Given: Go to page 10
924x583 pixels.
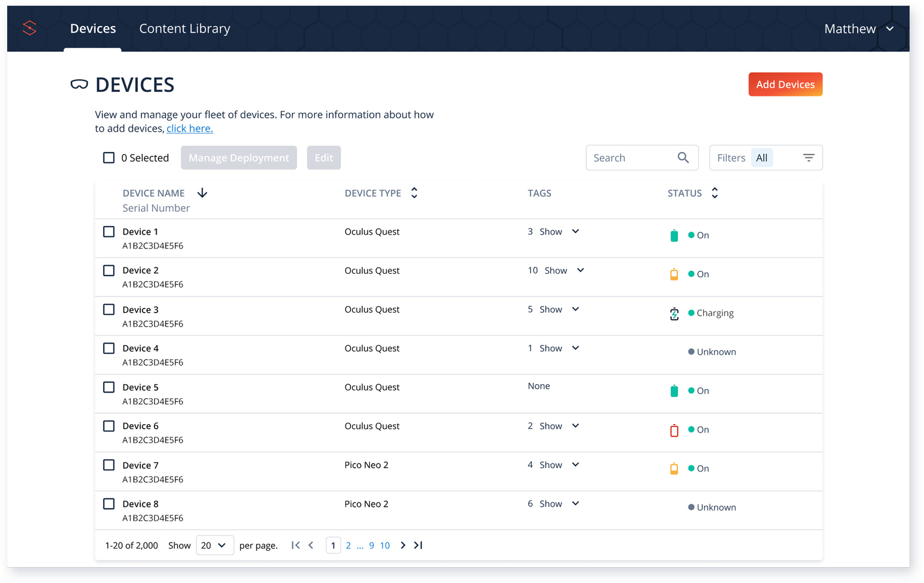Looking at the screenshot, I should point(385,545).
